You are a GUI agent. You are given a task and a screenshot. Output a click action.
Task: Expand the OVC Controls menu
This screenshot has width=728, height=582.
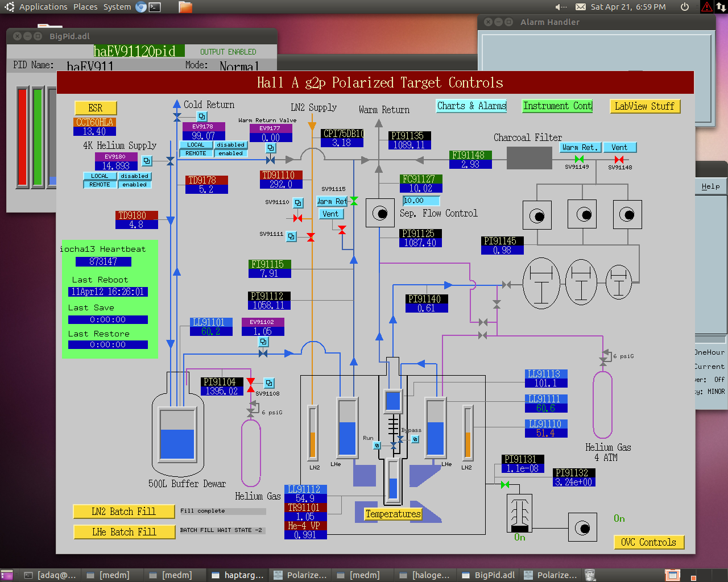tap(648, 542)
